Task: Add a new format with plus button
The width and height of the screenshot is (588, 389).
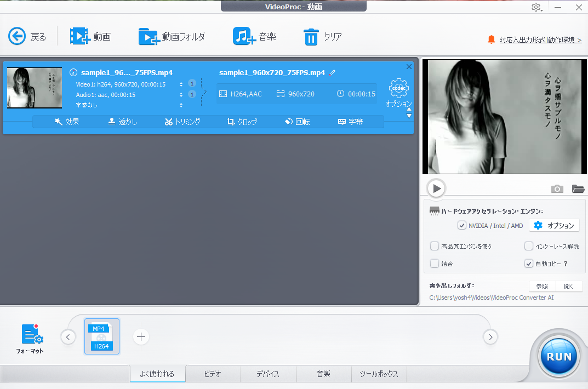Action: (x=141, y=337)
